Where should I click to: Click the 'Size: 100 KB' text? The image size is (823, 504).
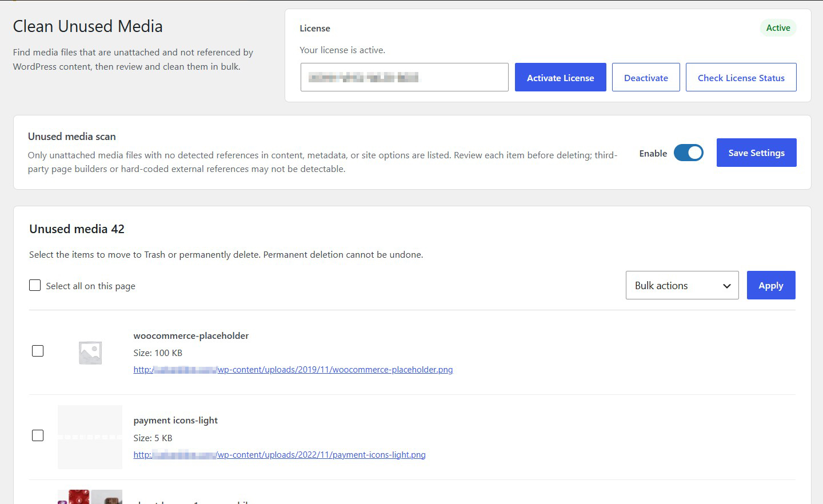(158, 353)
